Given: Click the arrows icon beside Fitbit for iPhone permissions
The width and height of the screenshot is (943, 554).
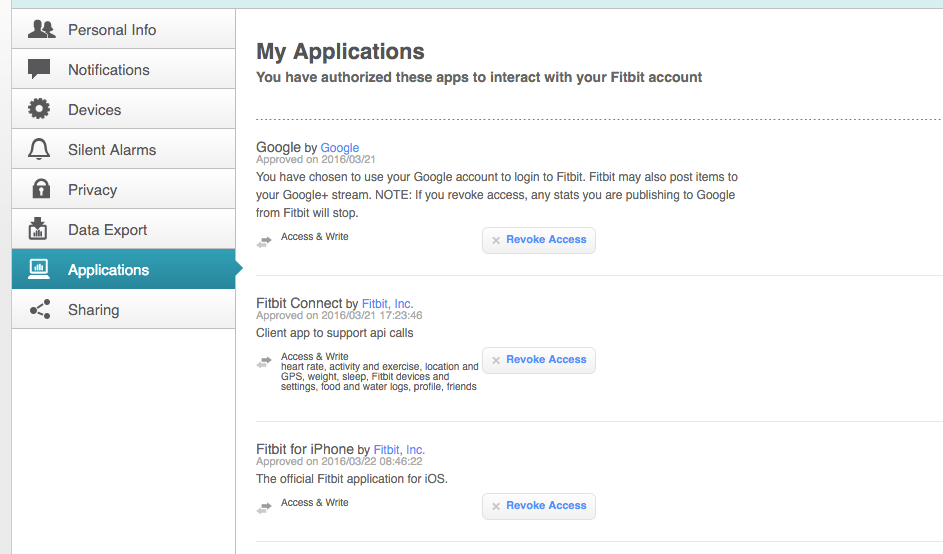Looking at the screenshot, I should pyautogui.click(x=264, y=508).
